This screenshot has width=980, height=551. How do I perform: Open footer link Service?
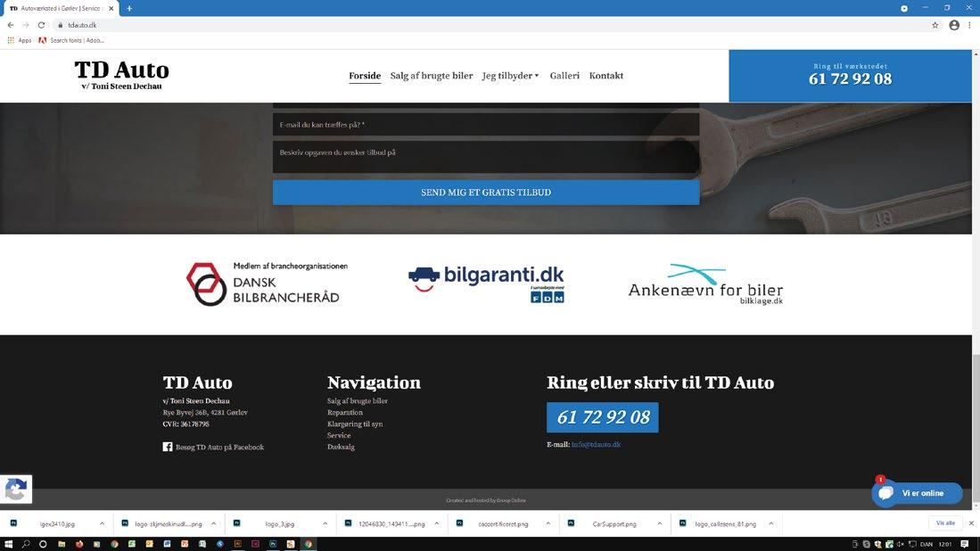(338, 435)
